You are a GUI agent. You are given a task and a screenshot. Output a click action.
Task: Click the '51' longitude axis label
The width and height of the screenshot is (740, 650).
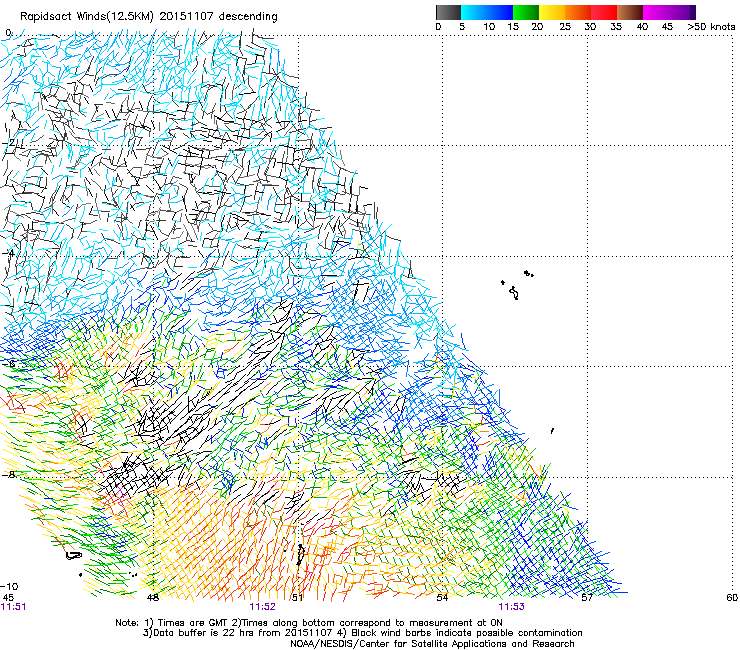pos(297,598)
